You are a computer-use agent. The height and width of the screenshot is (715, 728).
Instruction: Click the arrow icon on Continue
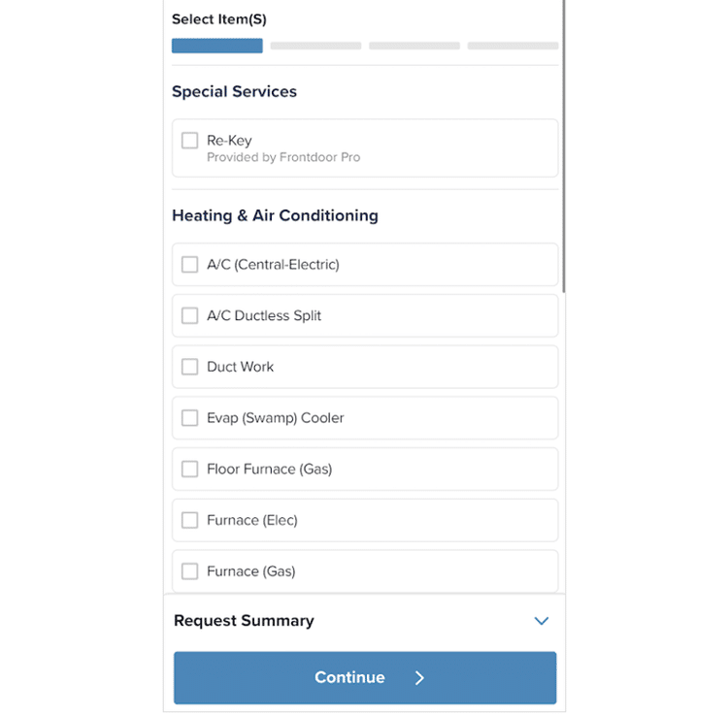(419, 678)
